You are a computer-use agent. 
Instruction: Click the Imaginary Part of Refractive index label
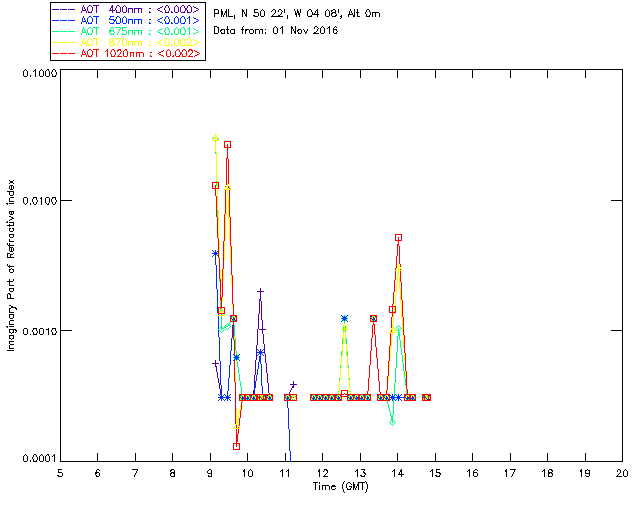11,265
